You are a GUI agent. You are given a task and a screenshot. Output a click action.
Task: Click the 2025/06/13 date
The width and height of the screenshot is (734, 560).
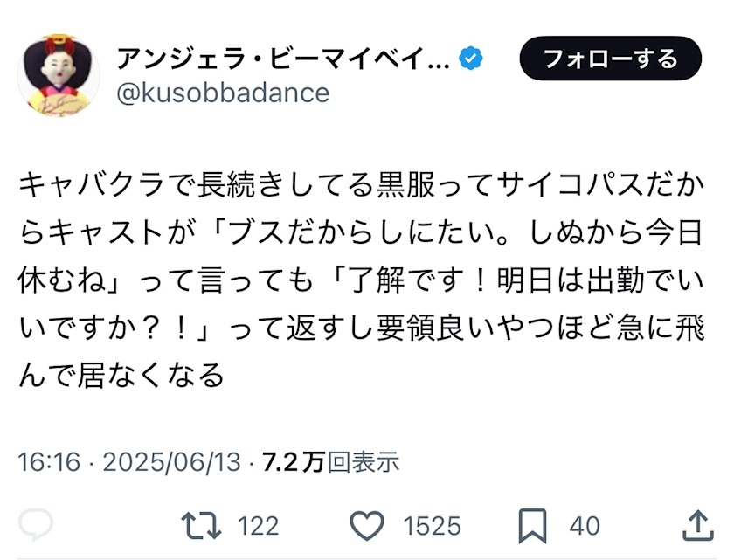click(172, 462)
